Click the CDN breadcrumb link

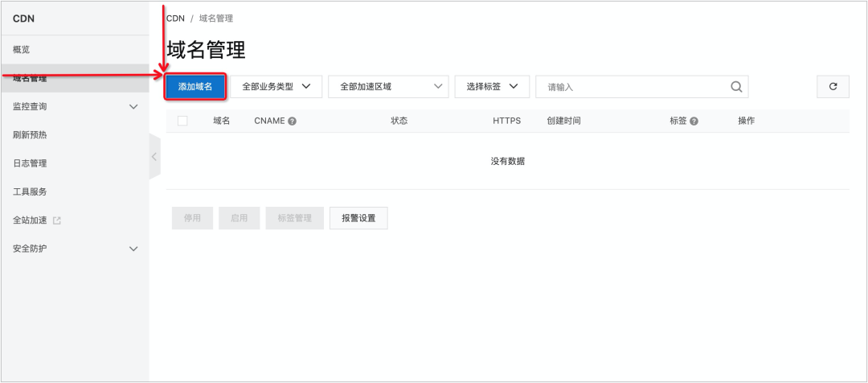[x=175, y=19]
